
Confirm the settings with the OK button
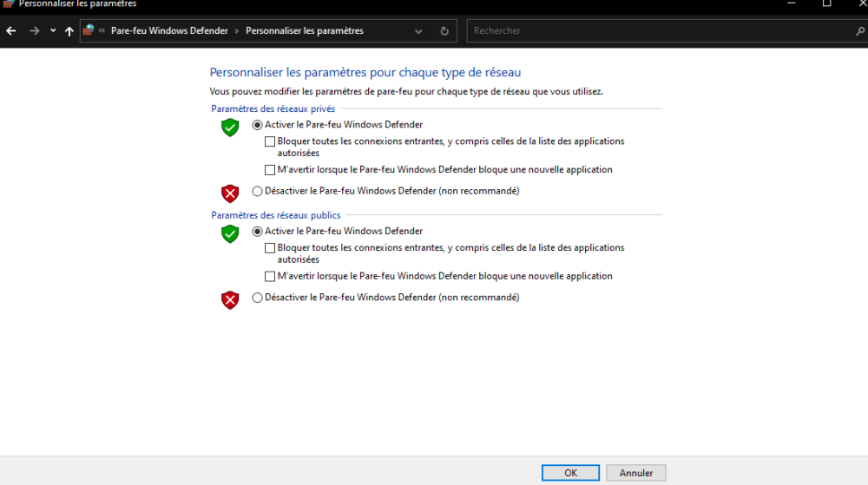(570, 473)
